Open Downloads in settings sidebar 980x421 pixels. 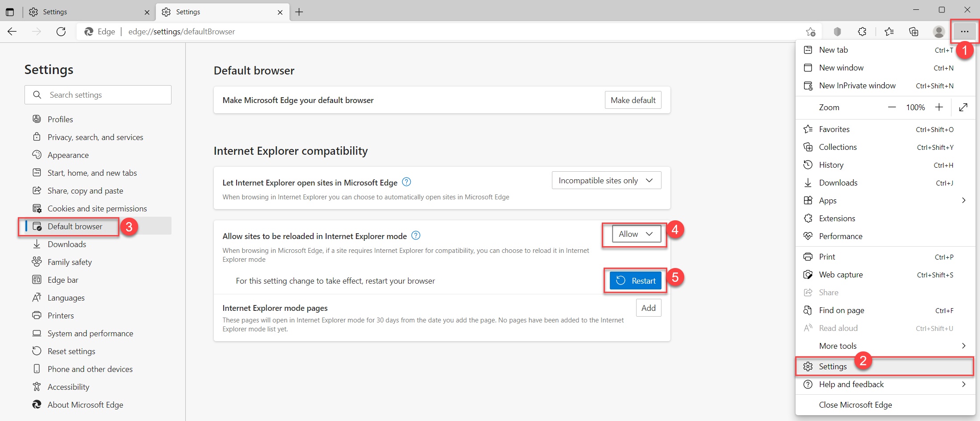(98, 244)
